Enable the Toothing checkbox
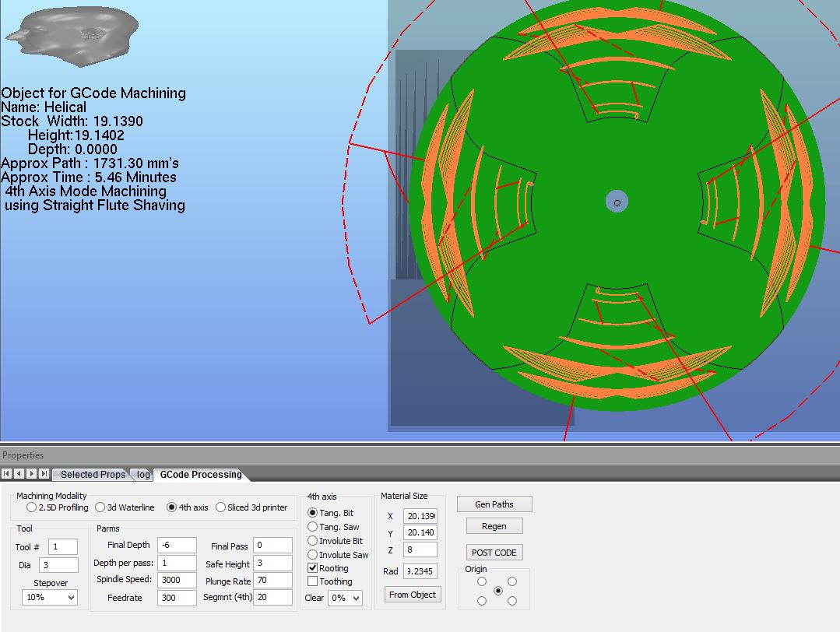 [313, 581]
